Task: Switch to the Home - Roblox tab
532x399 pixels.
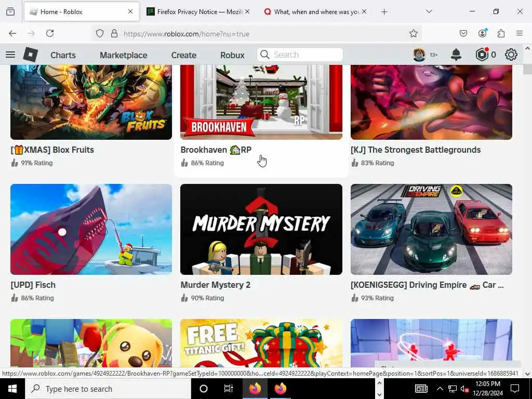Action: tap(82, 12)
